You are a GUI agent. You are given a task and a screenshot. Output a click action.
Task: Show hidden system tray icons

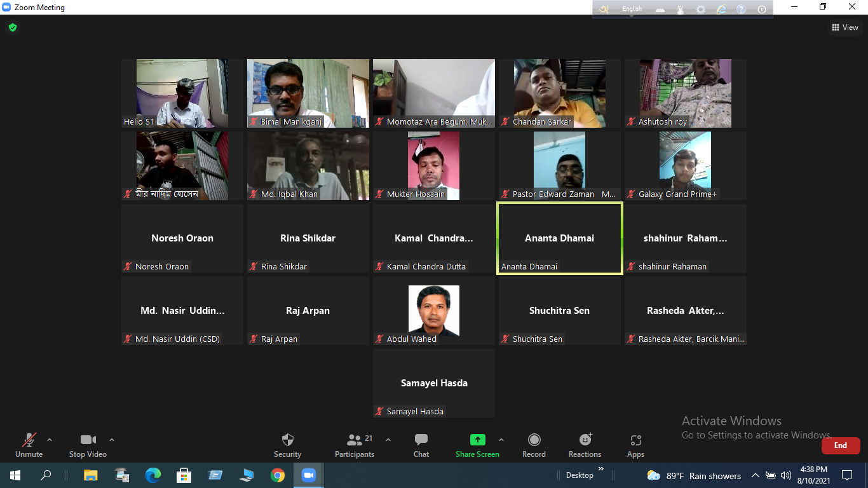pyautogui.click(x=756, y=475)
